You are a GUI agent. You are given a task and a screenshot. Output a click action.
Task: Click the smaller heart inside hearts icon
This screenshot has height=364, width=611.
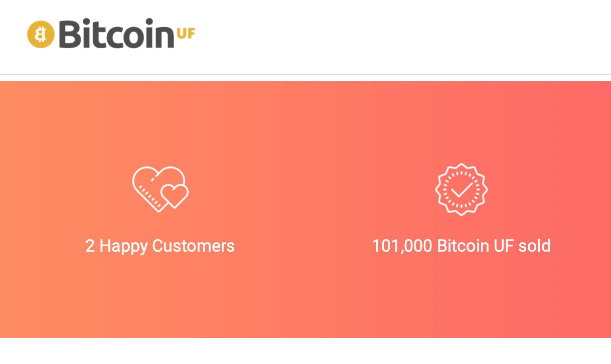pyautogui.click(x=174, y=196)
